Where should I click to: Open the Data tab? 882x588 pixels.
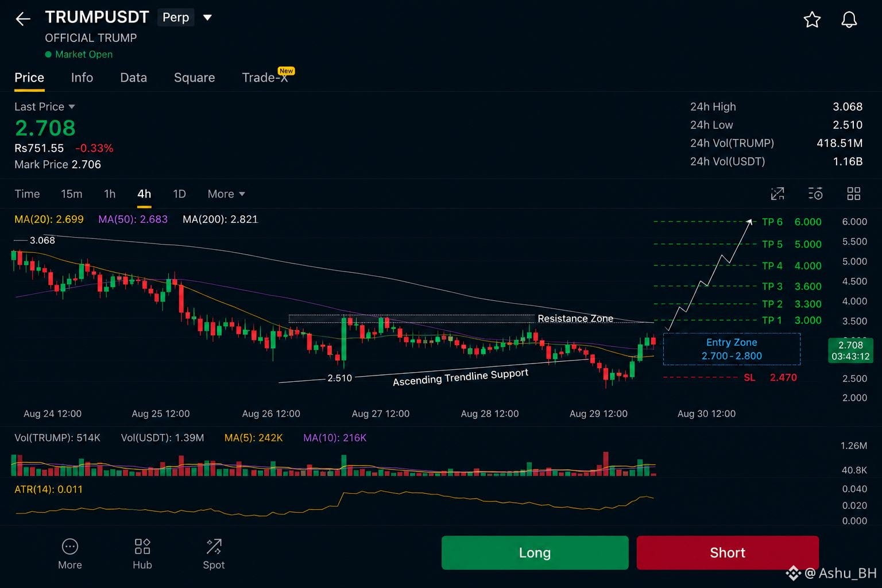(134, 78)
